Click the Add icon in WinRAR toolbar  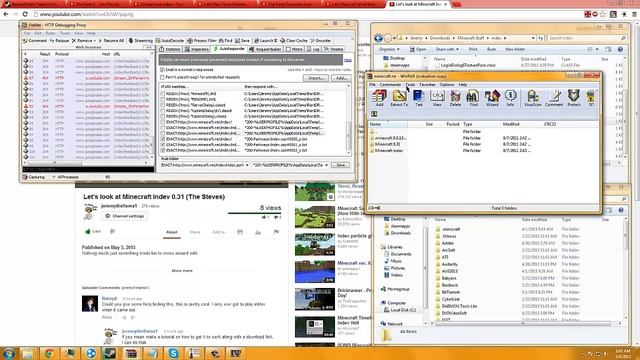379,98
